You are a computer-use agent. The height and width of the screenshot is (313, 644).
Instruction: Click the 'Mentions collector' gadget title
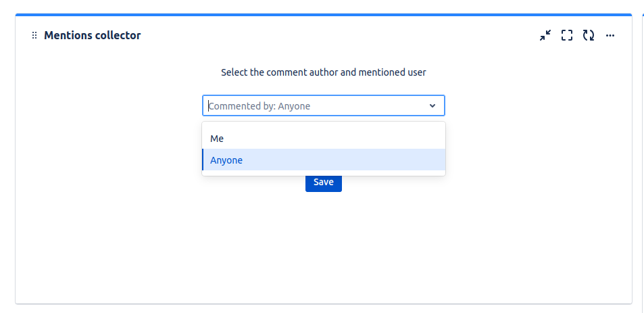pyautogui.click(x=93, y=36)
